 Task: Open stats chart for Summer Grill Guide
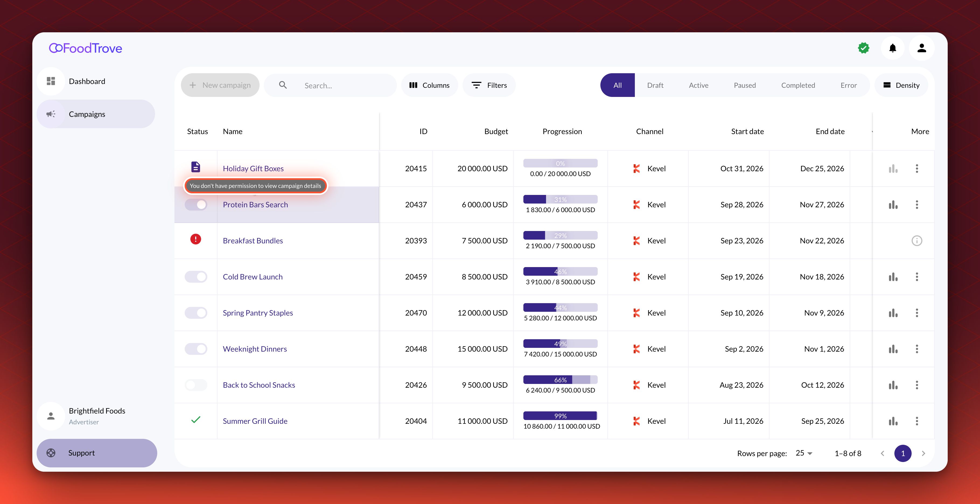(893, 421)
